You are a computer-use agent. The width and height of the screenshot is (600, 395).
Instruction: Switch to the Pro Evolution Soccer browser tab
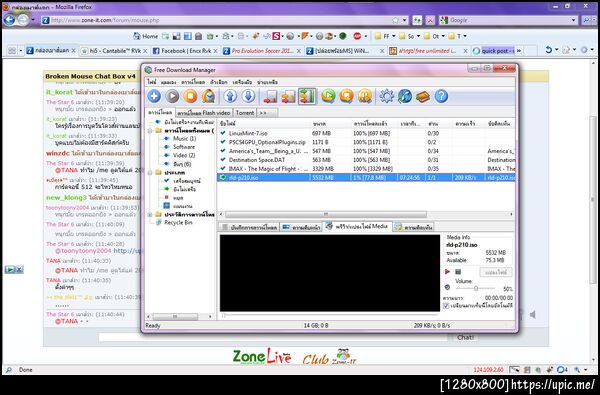point(262,51)
